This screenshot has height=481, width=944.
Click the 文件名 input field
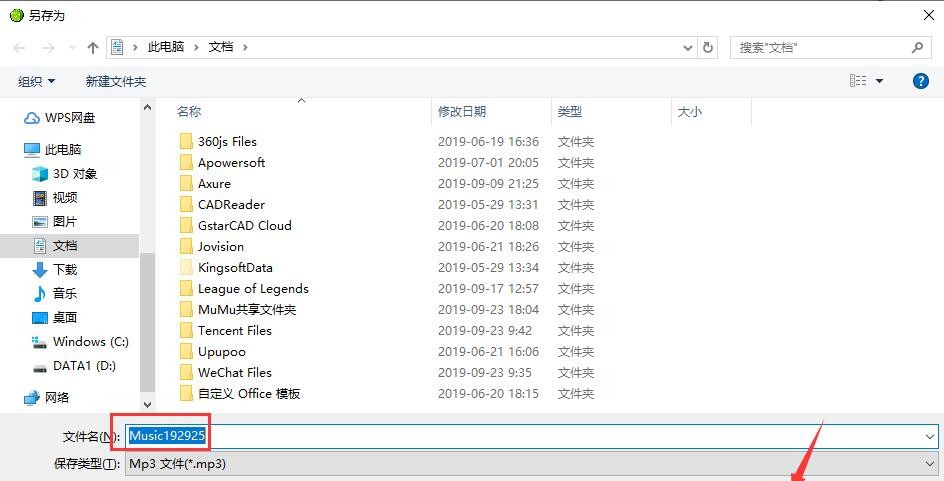pyautogui.click(x=531, y=436)
